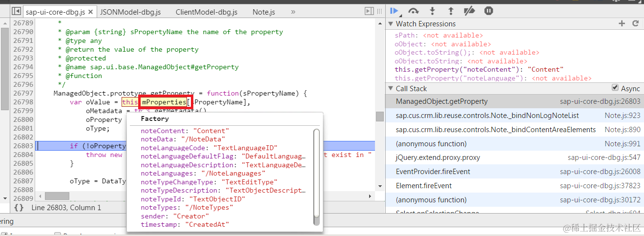Show more tabs with the double chevron

coord(293,12)
